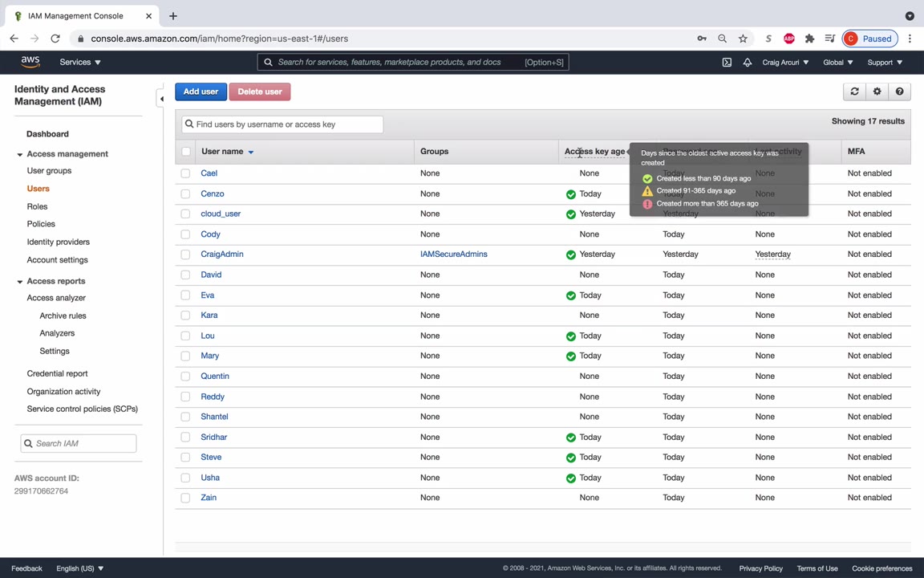Open the notifications bell icon

coord(748,63)
